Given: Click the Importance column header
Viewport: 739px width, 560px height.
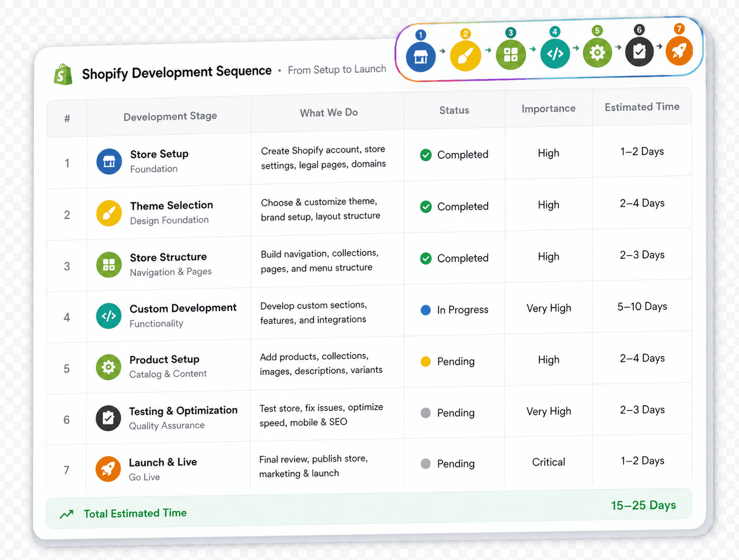Looking at the screenshot, I should tap(549, 109).
